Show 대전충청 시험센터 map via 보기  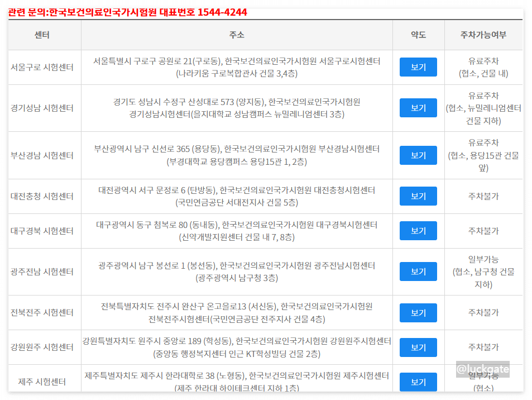coord(418,196)
